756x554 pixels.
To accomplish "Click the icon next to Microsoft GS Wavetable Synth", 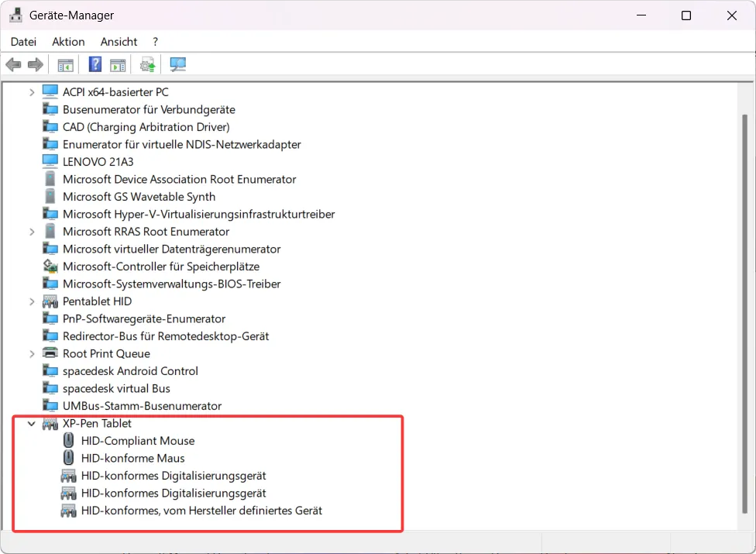I will tap(50, 196).
